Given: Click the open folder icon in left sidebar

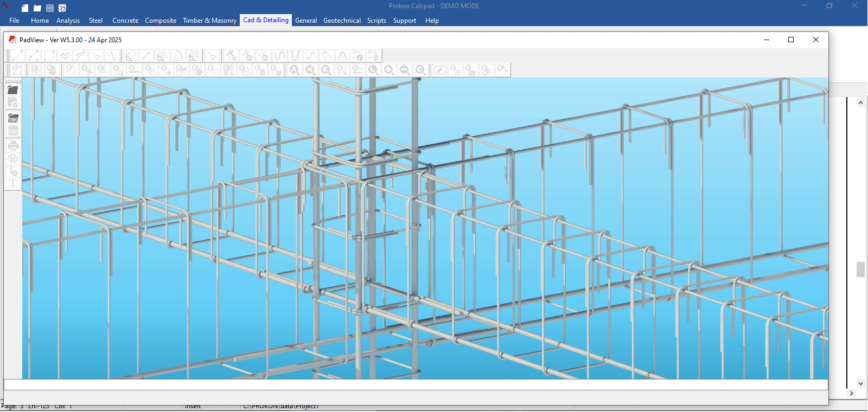Looking at the screenshot, I should click(x=13, y=90).
